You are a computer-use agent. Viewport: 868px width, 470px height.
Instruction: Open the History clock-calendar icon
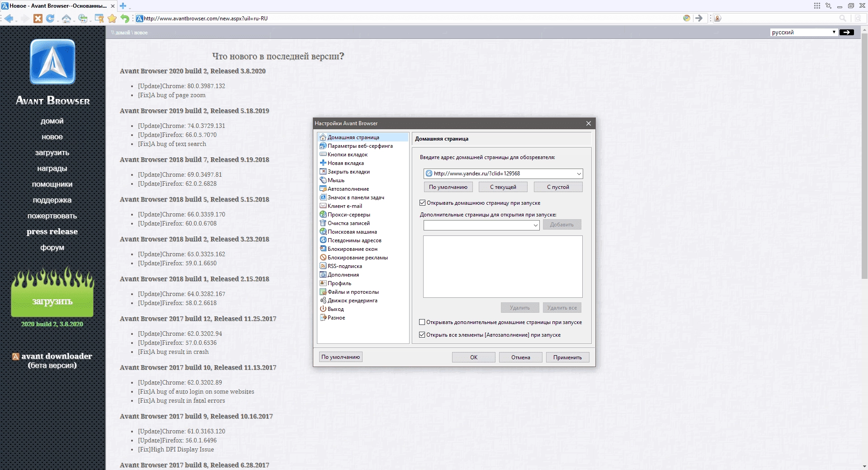(x=83, y=19)
